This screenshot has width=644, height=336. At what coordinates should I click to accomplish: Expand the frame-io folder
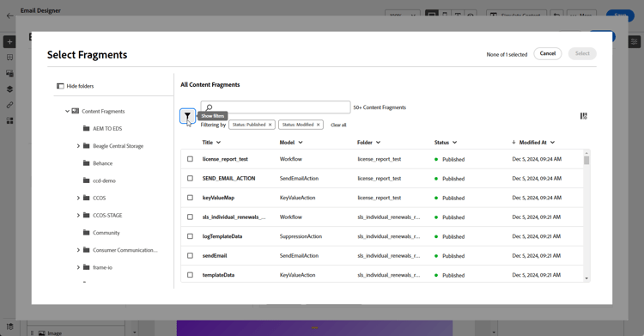click(x=78, y=267)
